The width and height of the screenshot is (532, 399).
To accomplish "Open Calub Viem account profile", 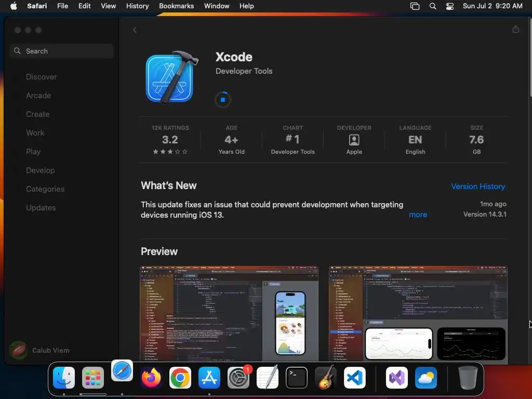I will pos(39,350).
